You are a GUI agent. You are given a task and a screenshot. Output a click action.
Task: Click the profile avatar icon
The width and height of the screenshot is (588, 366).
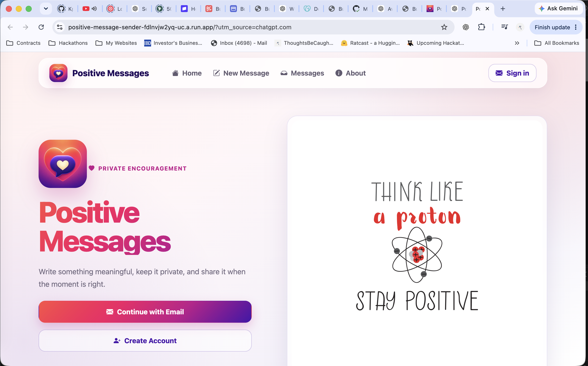point(520,27)
